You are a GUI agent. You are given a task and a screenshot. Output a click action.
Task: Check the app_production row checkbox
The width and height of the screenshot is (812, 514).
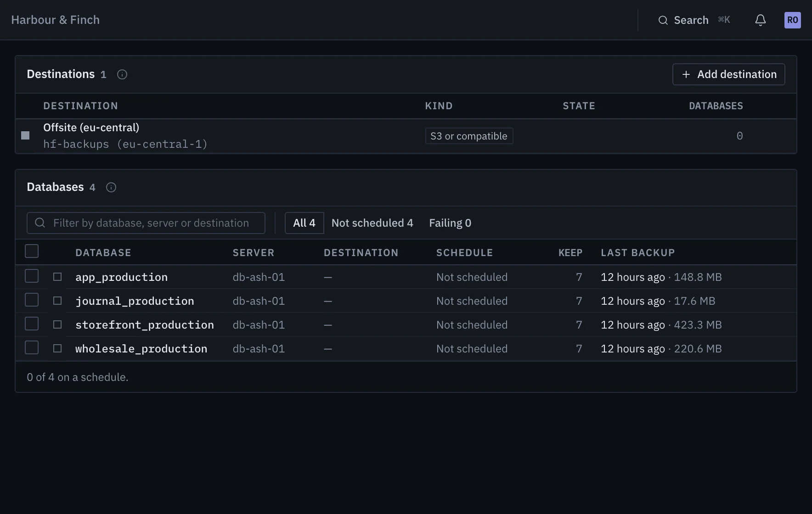32,276
